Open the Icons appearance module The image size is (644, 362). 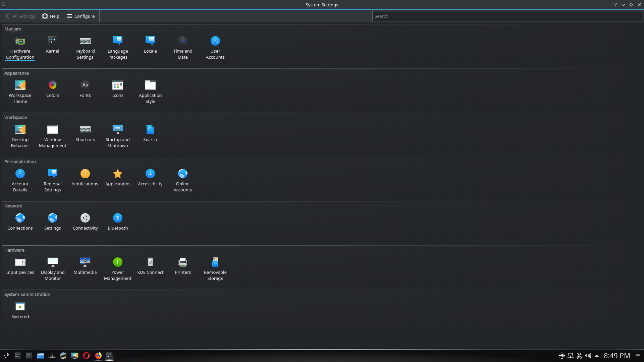tap(118, 89)
